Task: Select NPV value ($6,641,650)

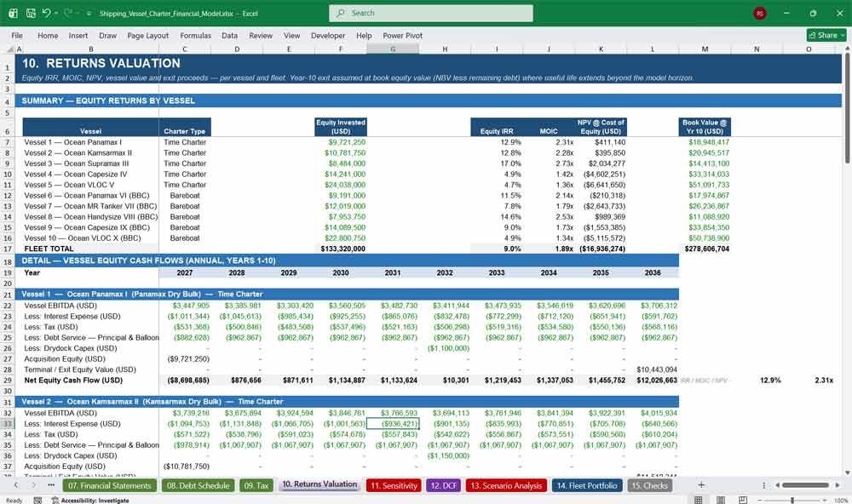Action: click(601, 185)
